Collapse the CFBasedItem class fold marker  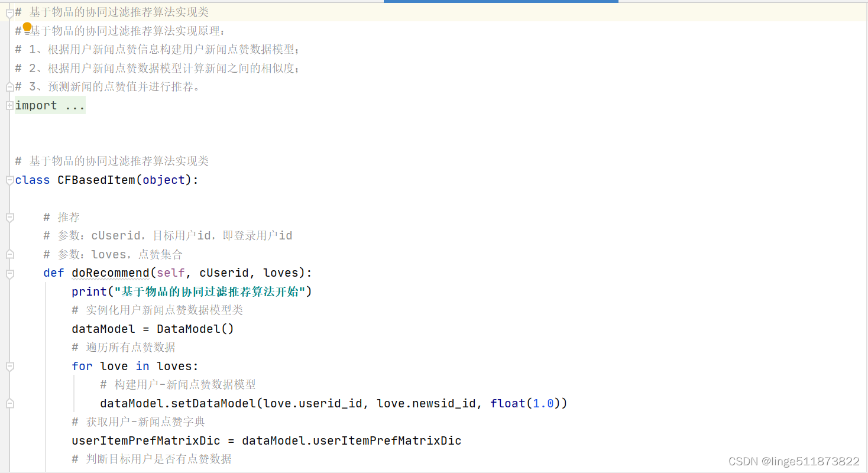[x=9, y=180]
